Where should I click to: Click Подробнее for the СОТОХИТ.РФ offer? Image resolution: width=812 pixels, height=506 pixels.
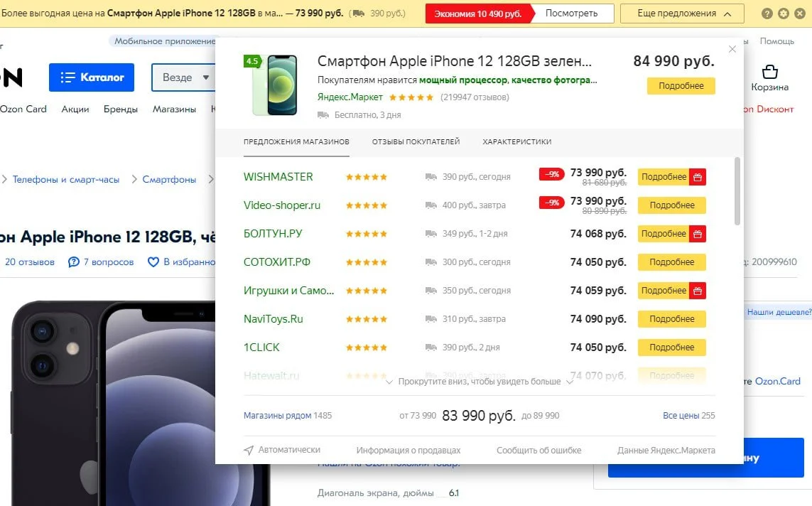(671, 262)
